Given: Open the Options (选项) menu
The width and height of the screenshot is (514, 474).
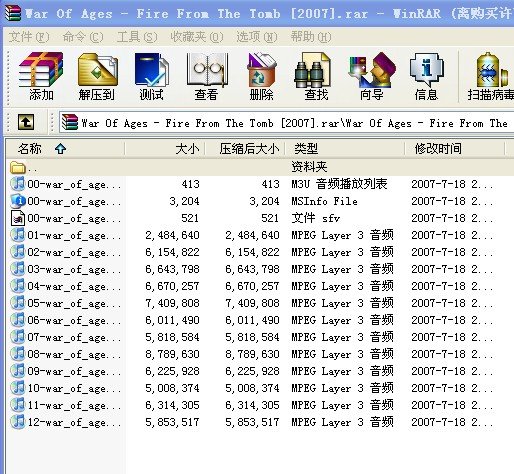Looking at the screenshot, I should tap(257, 36).
